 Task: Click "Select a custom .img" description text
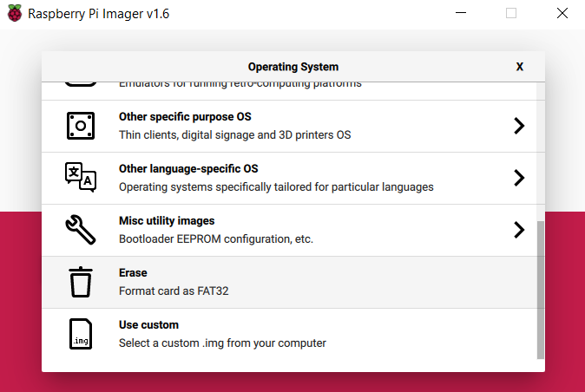pos(222,343)
